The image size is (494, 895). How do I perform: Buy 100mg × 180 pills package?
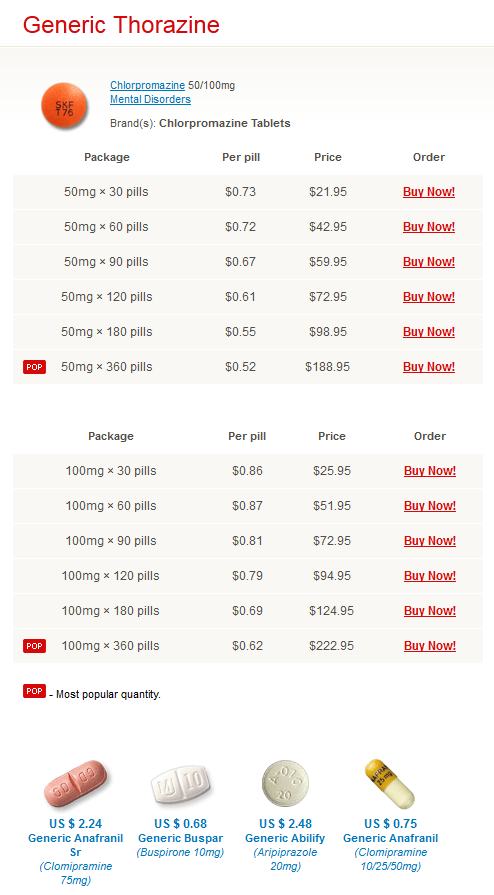click(x=430, y=611)
